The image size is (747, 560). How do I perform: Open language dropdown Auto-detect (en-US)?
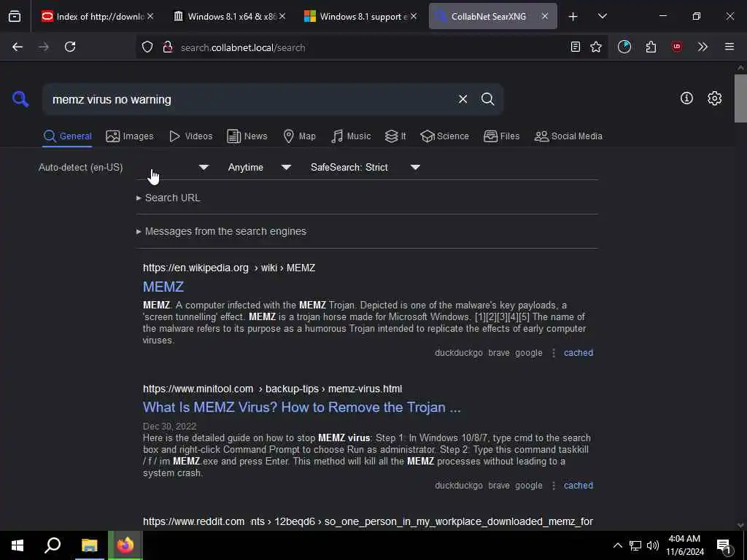click(x=123, y=167)
